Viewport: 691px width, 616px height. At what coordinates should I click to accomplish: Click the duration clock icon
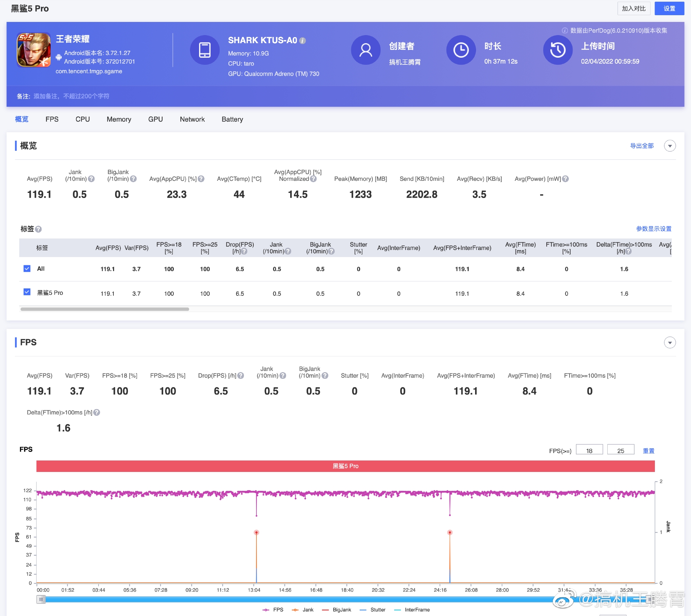pos(461,50)
